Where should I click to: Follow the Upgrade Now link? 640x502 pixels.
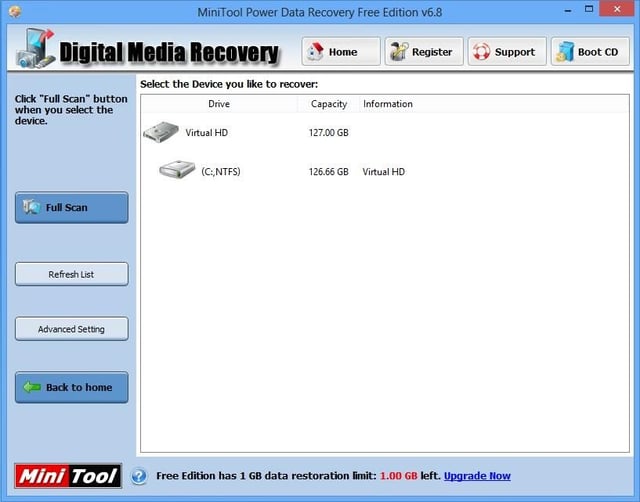(x=477, y=476)
